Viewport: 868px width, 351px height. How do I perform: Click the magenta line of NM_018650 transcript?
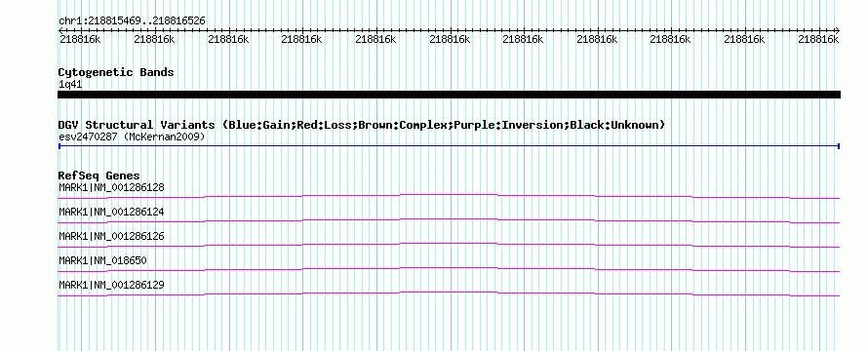(x=449, y=268)
